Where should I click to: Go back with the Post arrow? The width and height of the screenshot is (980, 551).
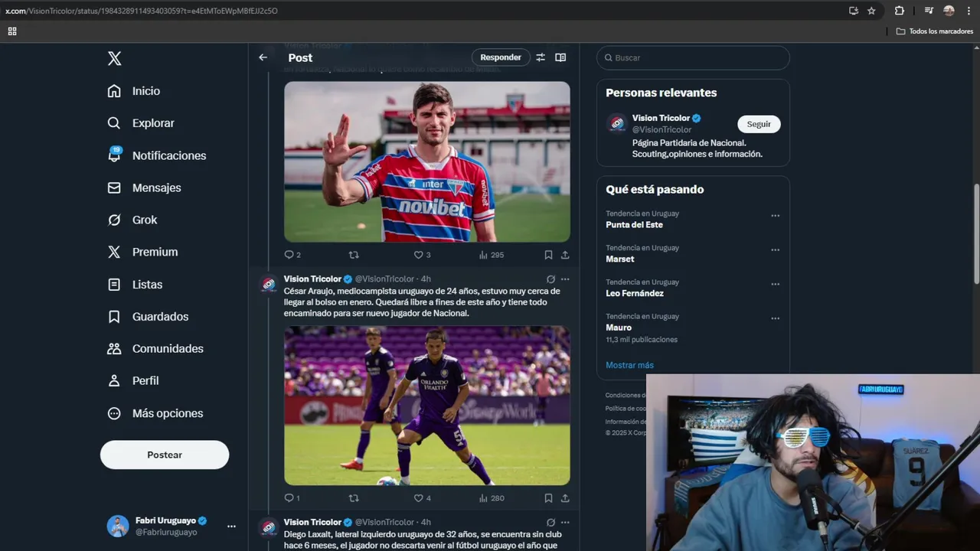click(x=263, y=57)
